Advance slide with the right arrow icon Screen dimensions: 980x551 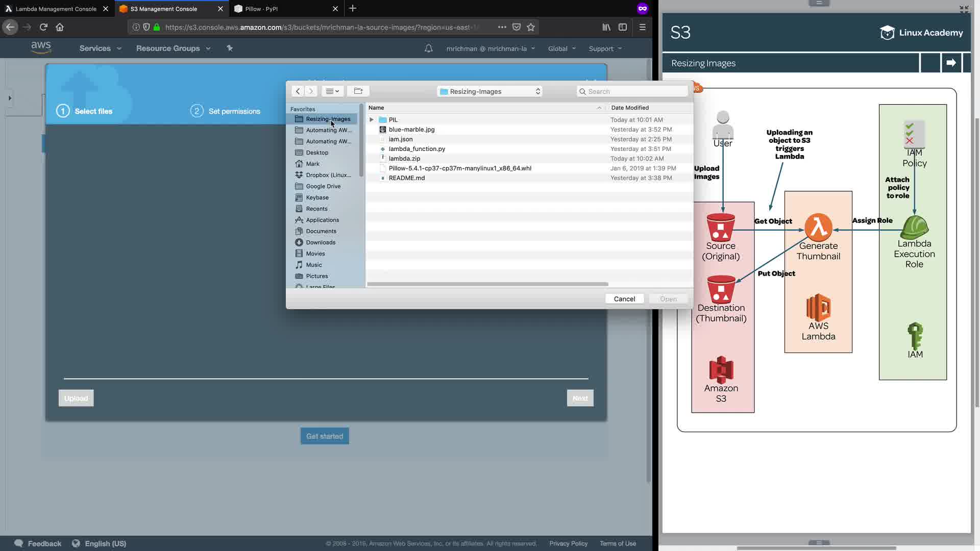point(950,63)
